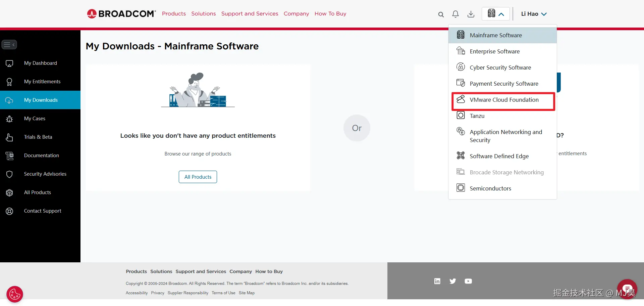The height and width of the screenshot is (306, 644).
Task: Open the YouTube channel from footer
Action: pyautogui.click(x=468, y=281)
